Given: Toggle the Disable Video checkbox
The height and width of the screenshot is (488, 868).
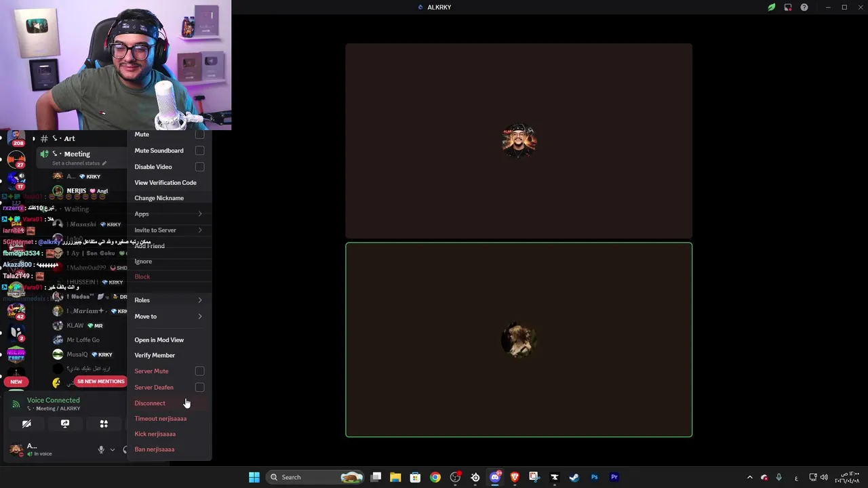Looking at the screenshot, I should coord(199,167).
